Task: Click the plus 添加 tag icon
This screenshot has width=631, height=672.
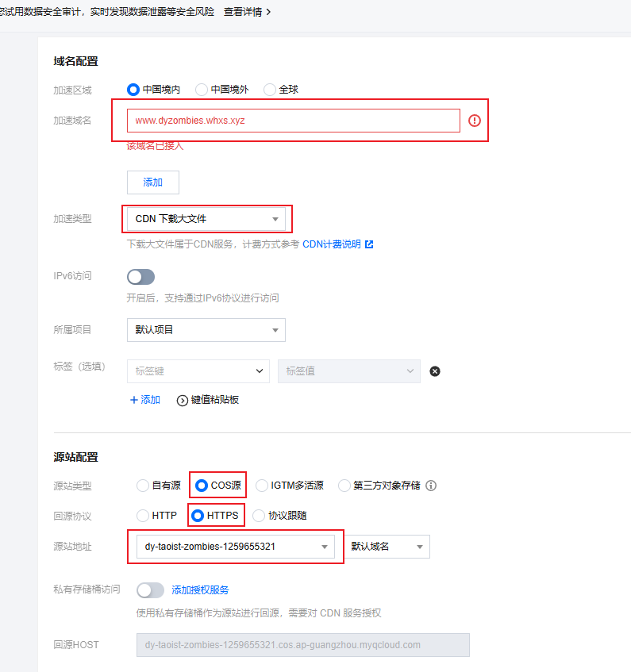Action: click(x=134, y=400)
